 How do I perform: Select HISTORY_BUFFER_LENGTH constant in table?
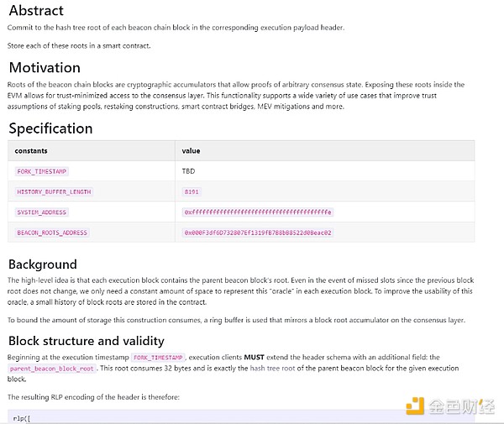[x=54, y=191]
